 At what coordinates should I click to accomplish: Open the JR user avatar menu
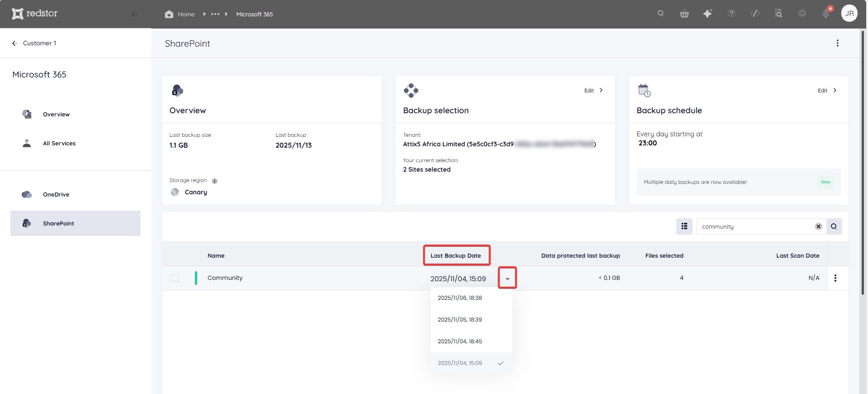(x=849, y=13)
